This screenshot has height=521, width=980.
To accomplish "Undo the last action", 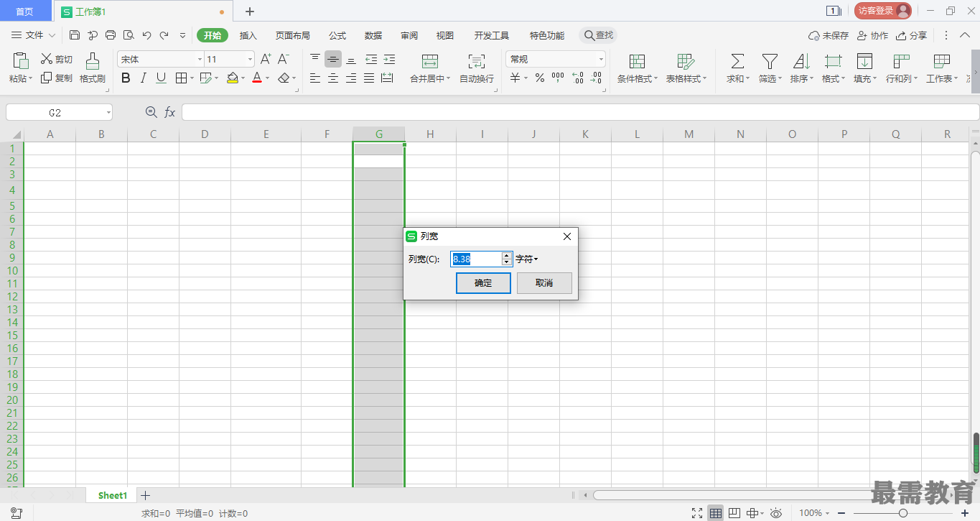I will (146, 35).
